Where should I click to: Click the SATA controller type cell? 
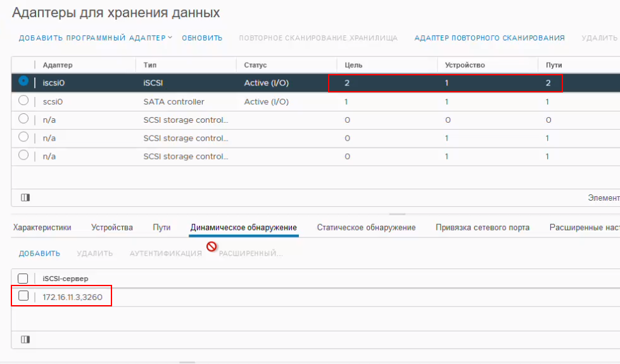(x=174, y=101)
